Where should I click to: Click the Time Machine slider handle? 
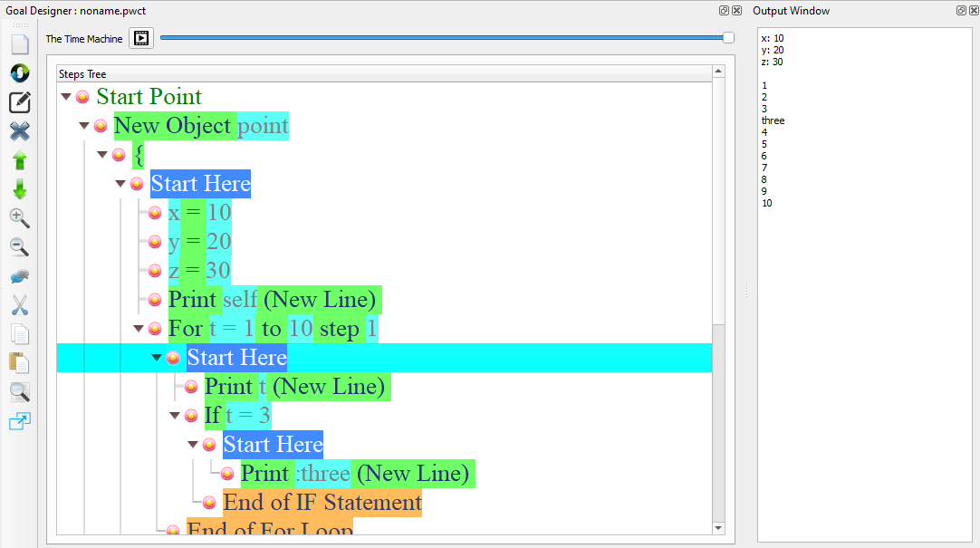[728, 37]
